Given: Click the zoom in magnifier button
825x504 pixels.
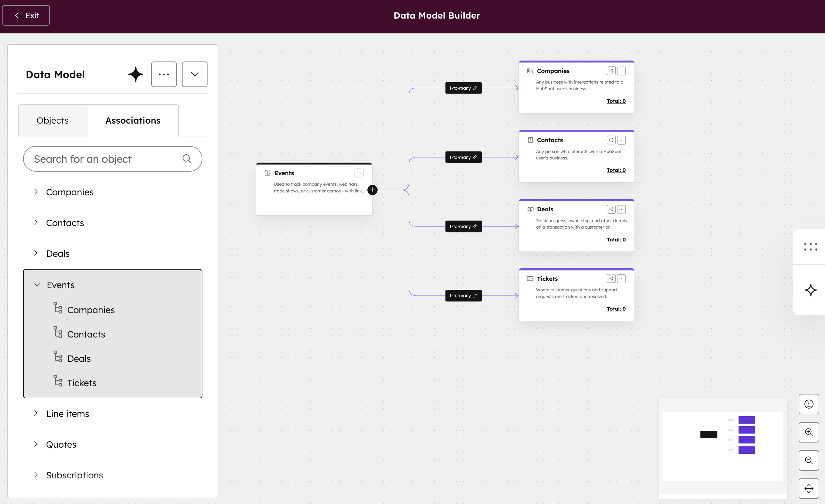Looking at the screenshot, I should [x=809, y=432].
